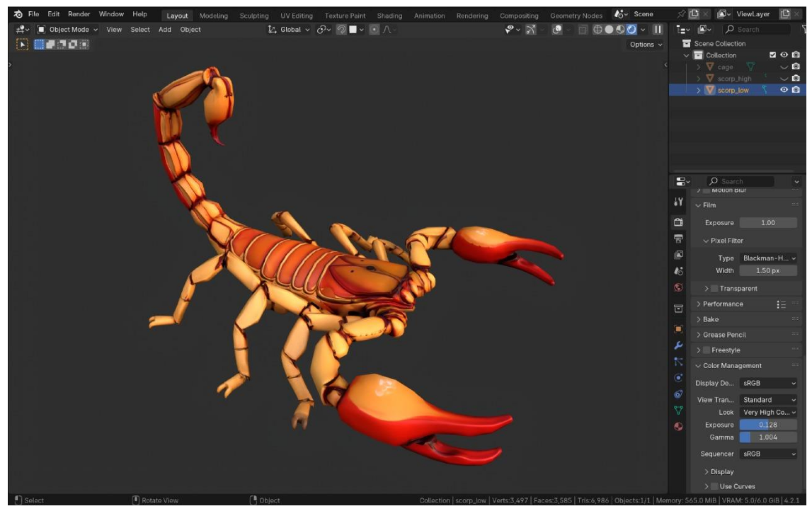The image size is (812, 511).
Task: Open the Object Mode dropdown
Action: click(68, 30)
